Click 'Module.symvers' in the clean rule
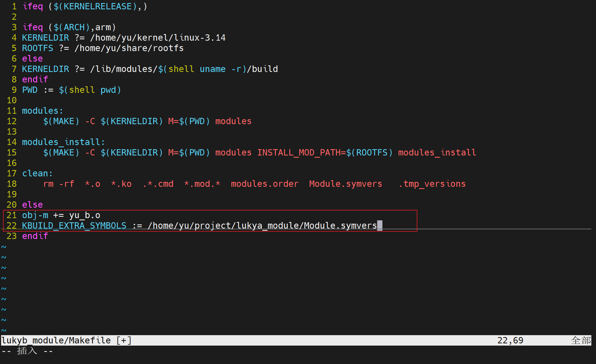Screen dimensions: 596x364 click(345, 184)
